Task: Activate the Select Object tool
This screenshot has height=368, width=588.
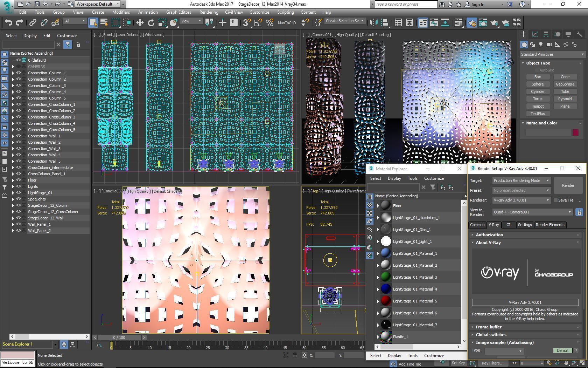Action: click(x=93, y=23)
